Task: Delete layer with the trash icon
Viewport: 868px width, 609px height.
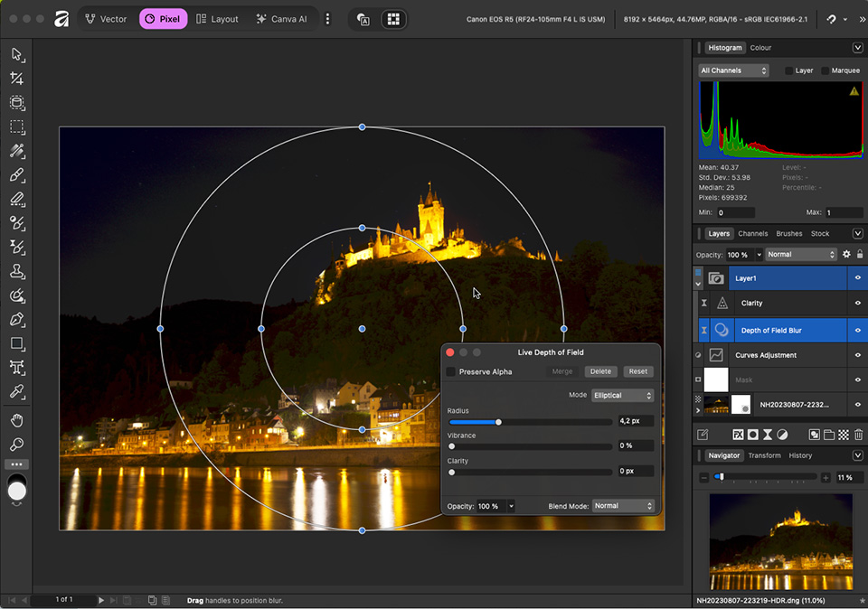Action: (x=857, y=435)
